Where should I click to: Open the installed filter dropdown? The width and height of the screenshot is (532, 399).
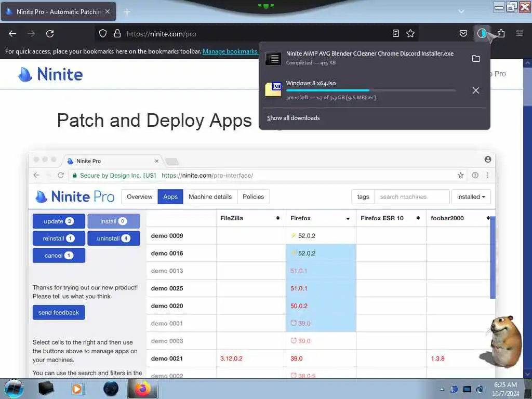point(471,197)
